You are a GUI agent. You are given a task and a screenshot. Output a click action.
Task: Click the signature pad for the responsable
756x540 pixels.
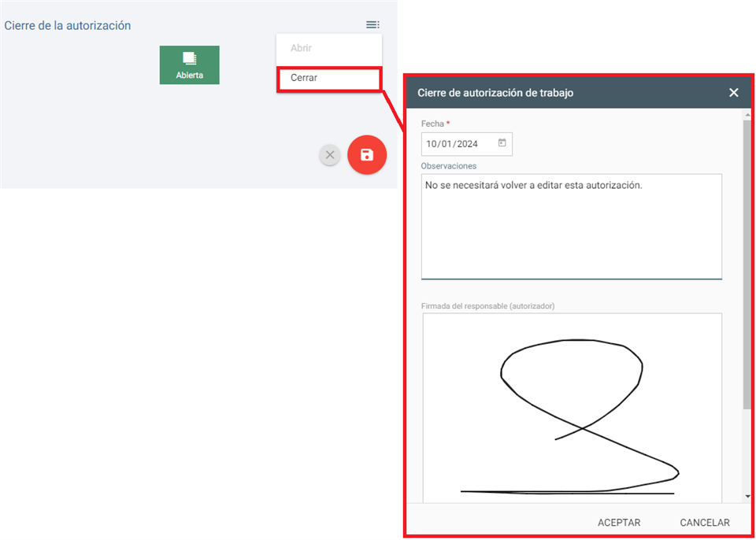(x=573, y=408)
